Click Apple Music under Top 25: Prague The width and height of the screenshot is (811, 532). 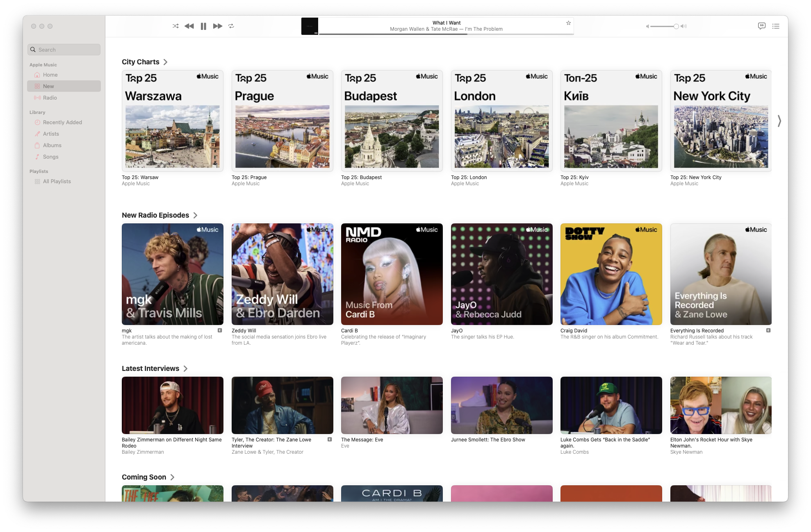click(x=246, y=184)
